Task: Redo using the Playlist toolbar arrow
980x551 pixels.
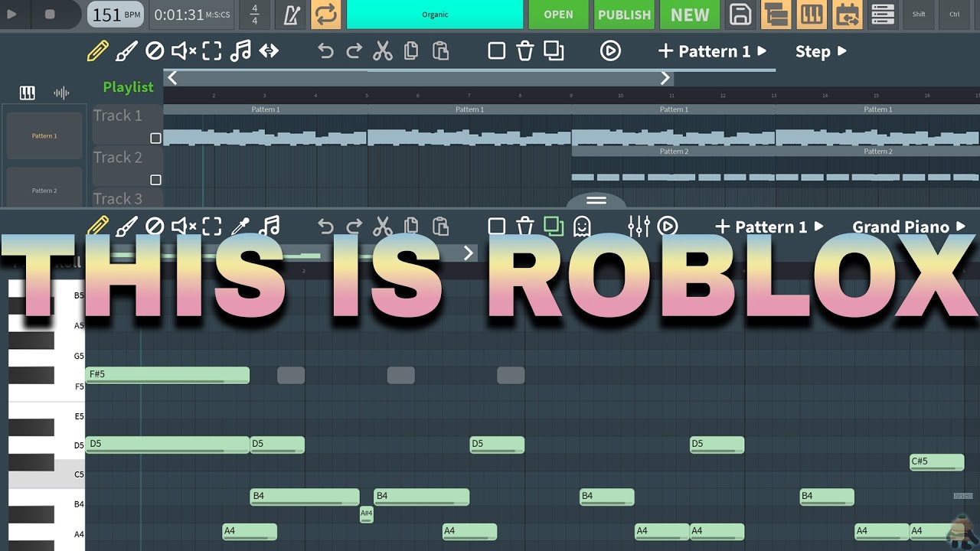Action: point(354,51)
